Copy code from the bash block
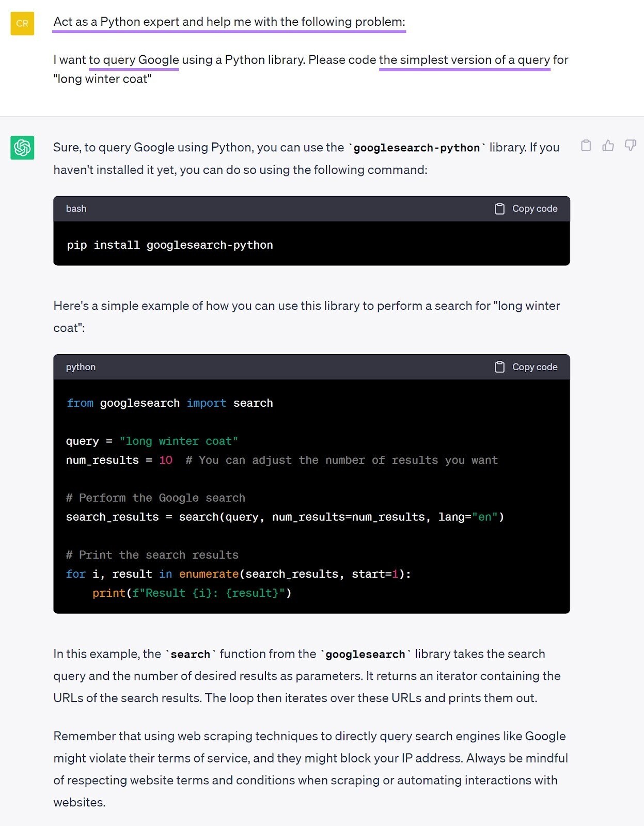644x826 pixels. click(526, 209)
